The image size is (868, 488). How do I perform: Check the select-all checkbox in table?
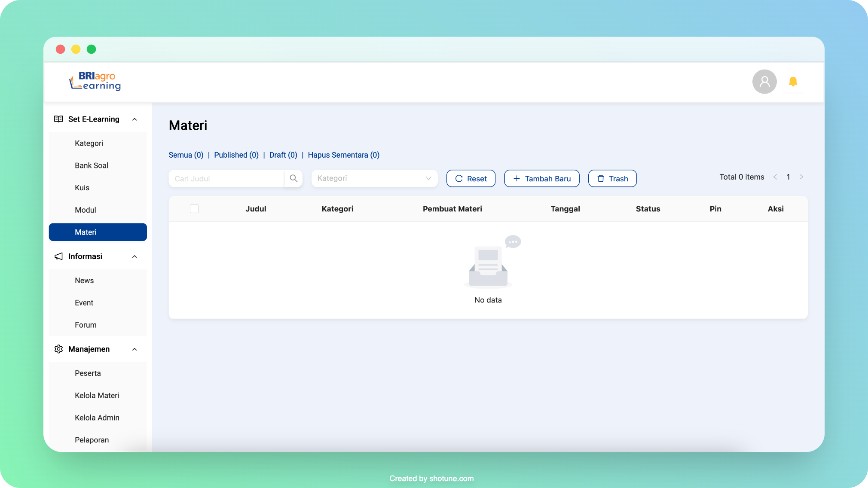coord(194,208)
